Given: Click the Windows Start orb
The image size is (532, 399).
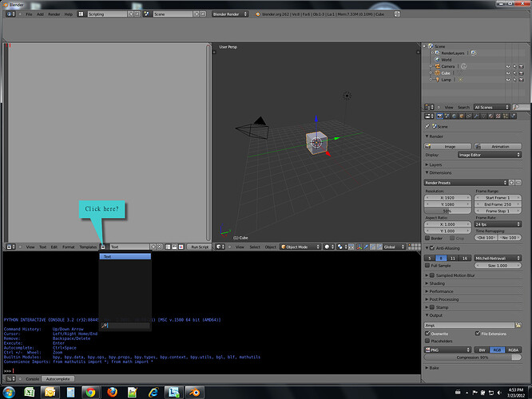Looking at the screenshot, I should (x=9, y=393).
